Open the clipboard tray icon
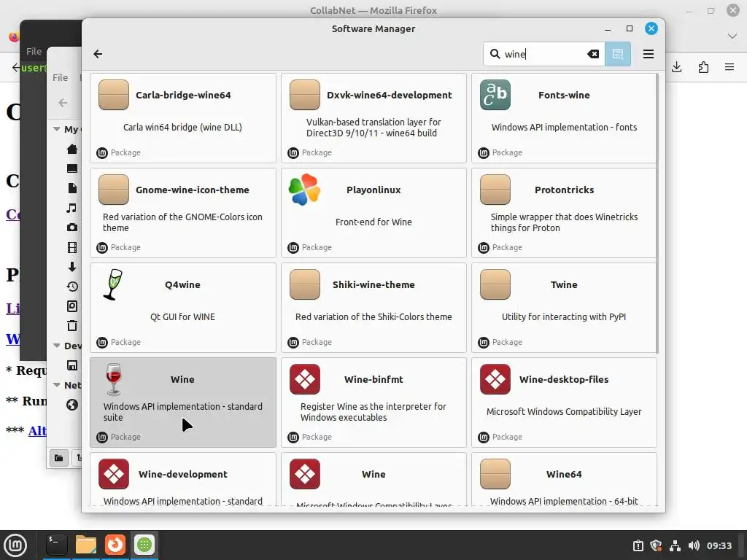Viewport: 747px width, 560px height. coord(638,545)
